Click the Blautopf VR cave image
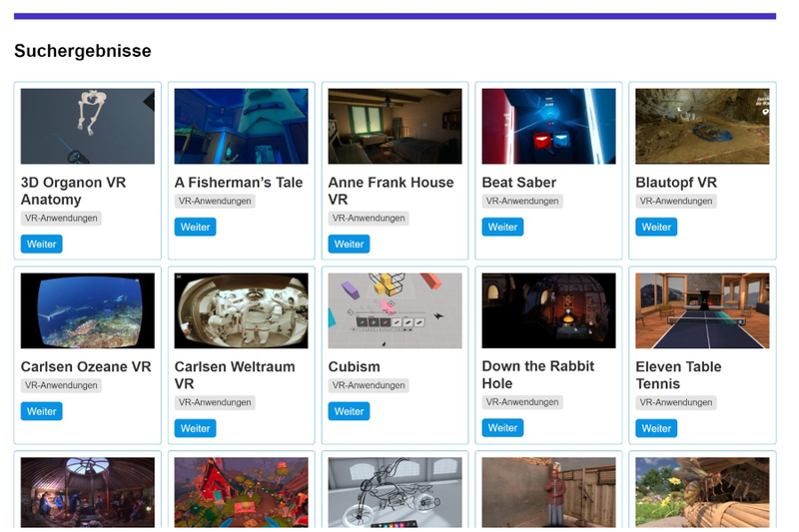This screenshot has height=532, width=799. coord(702,127)
